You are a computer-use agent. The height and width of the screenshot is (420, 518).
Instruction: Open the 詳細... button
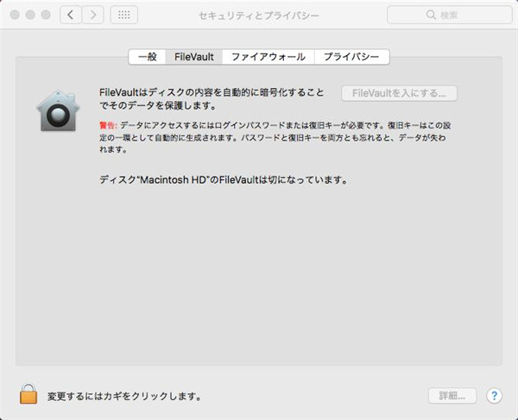[452, 396]
